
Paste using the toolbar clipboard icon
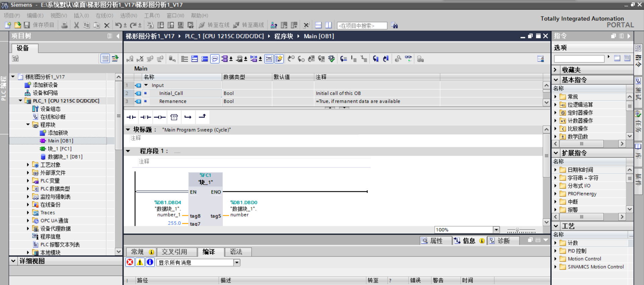click(97, 25)
